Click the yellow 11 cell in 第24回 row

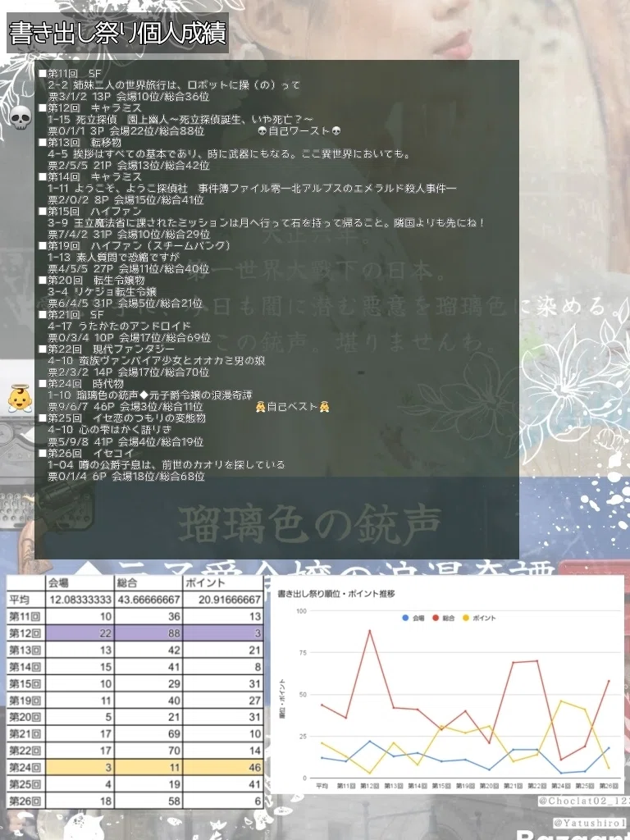click(148, 767)
